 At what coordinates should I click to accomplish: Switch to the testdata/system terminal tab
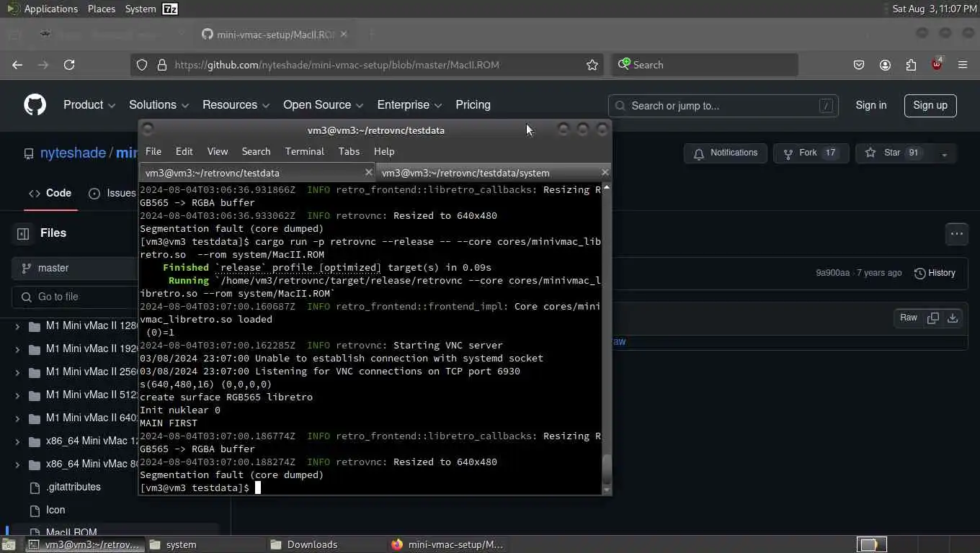494,173
